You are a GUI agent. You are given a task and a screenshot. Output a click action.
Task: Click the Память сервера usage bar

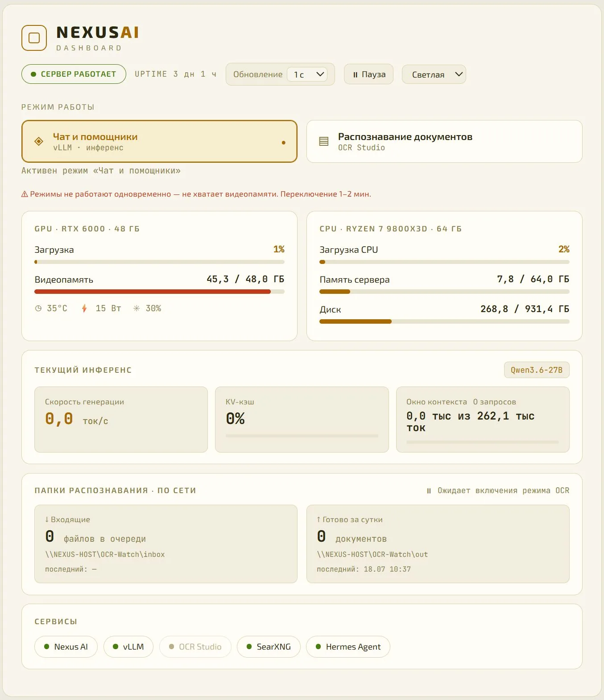(x=444, y=292)
